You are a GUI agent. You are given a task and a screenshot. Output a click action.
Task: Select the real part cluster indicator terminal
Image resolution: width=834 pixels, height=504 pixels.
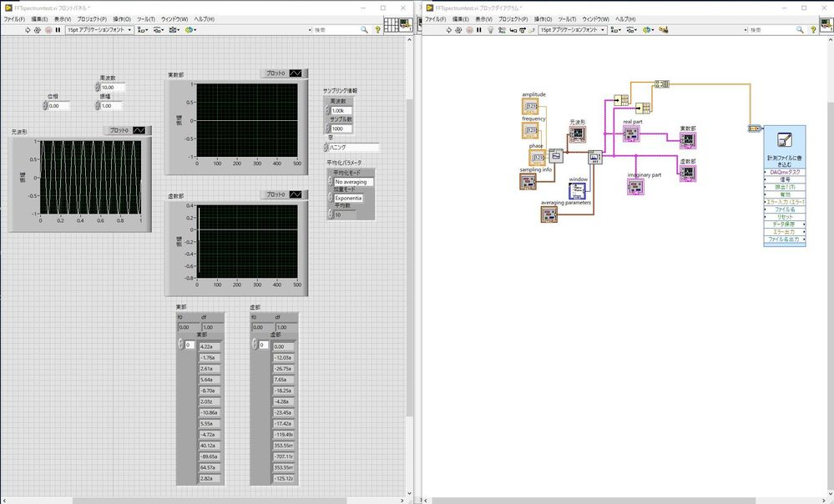point(631,134)
